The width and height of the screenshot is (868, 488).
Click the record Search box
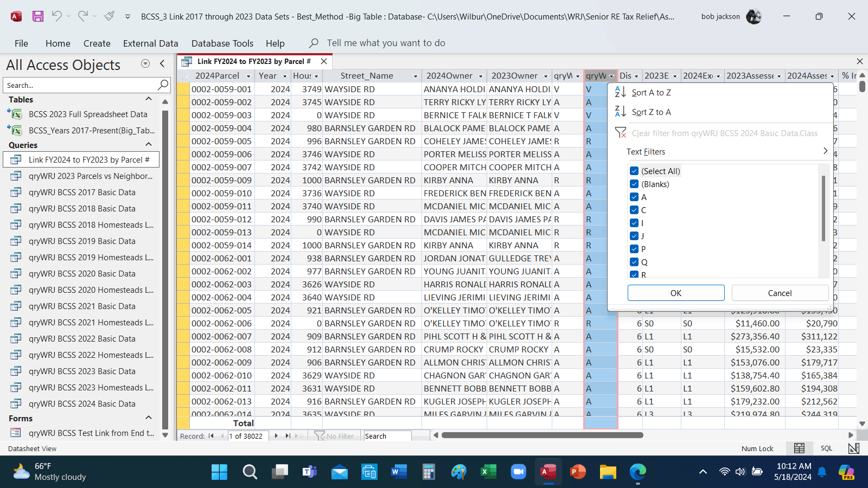[387, 436]
